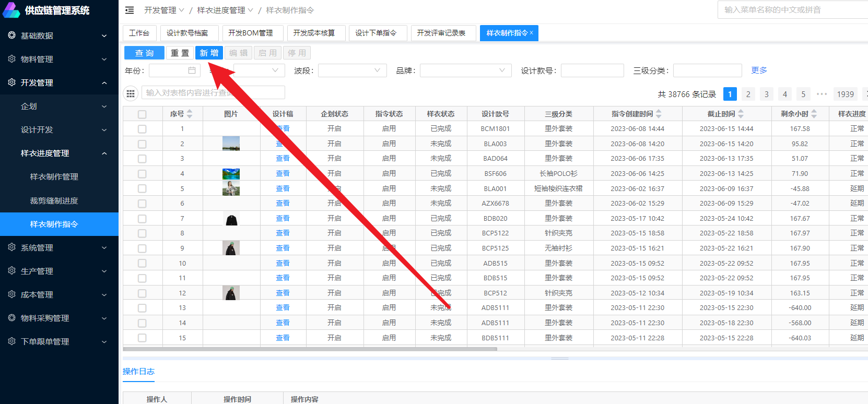Click the 查询 button
Image resolution: width=868 pixels, height=404 pixels.
144,53
